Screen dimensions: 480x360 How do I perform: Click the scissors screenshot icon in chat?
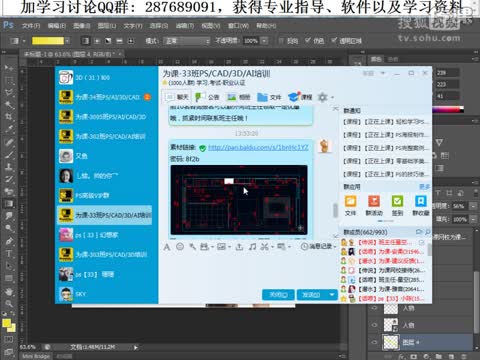(x=264, y=247)
